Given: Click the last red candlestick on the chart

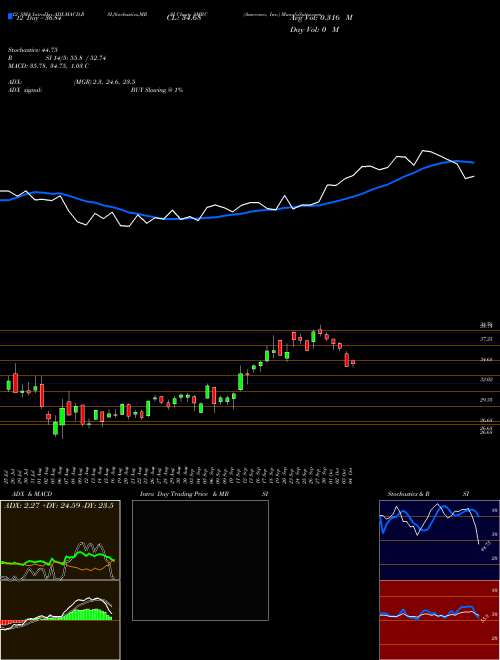Looking at the screenshot, I should coord(353,362).
